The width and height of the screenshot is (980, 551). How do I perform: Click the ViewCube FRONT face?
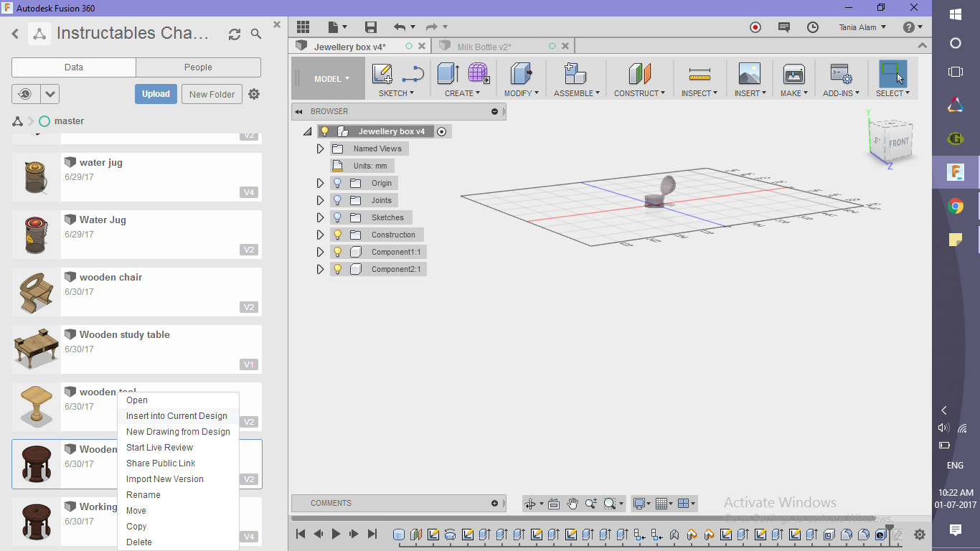point(898,143)
